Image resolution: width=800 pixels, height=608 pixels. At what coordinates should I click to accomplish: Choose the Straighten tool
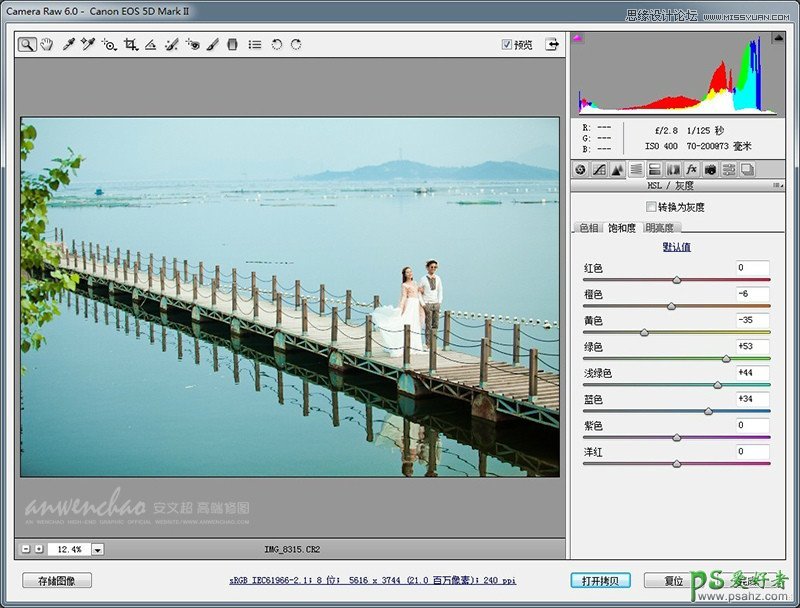point(150,45)
